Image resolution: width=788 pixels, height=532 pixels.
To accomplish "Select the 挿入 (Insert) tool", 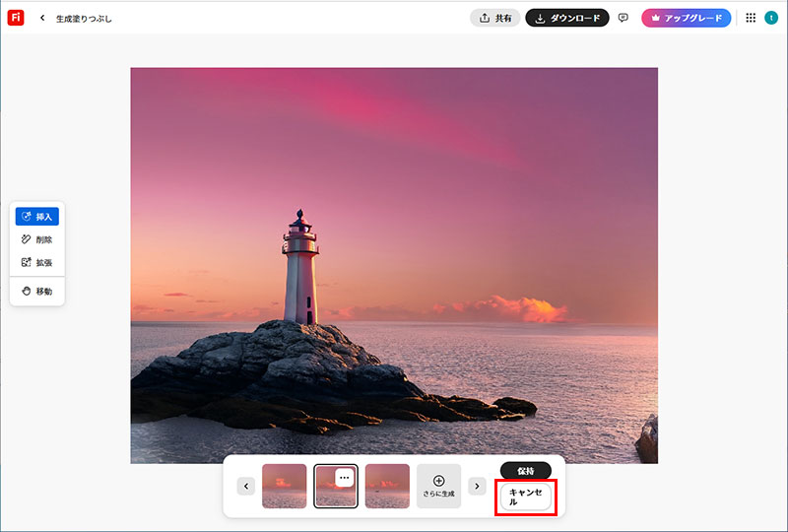I will pos(36,217).
